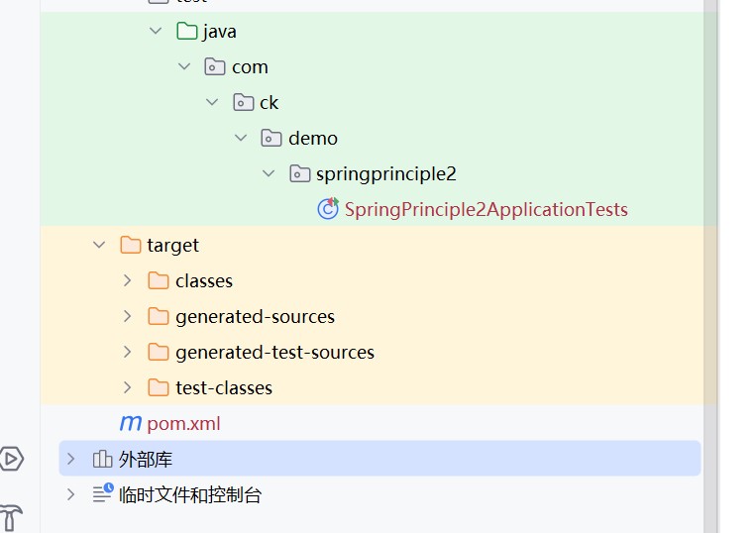
Task: Click the test-classes folder icon
Action: [x=158, y=387]
